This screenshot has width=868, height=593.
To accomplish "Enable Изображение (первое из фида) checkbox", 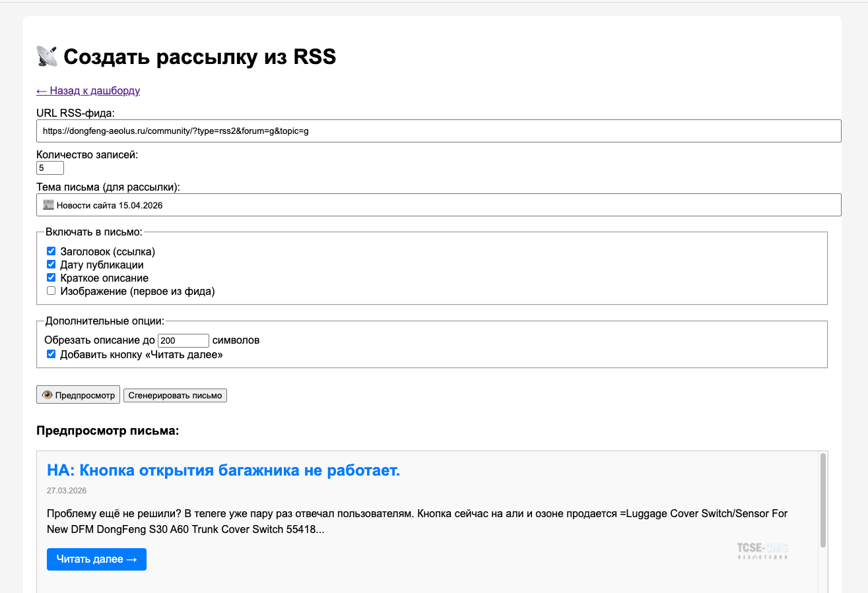I will pyautogui.click(x=51, y=291).
